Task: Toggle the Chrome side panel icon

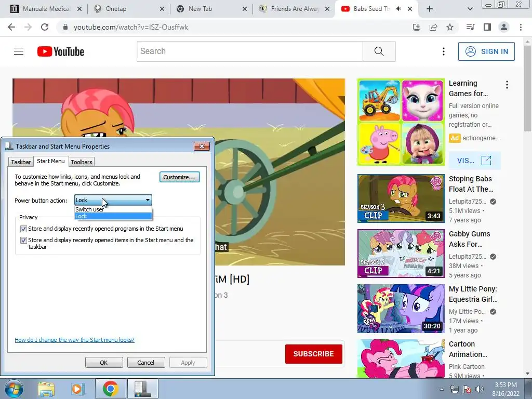Action: pyautogui.click(x=487, y=27)
